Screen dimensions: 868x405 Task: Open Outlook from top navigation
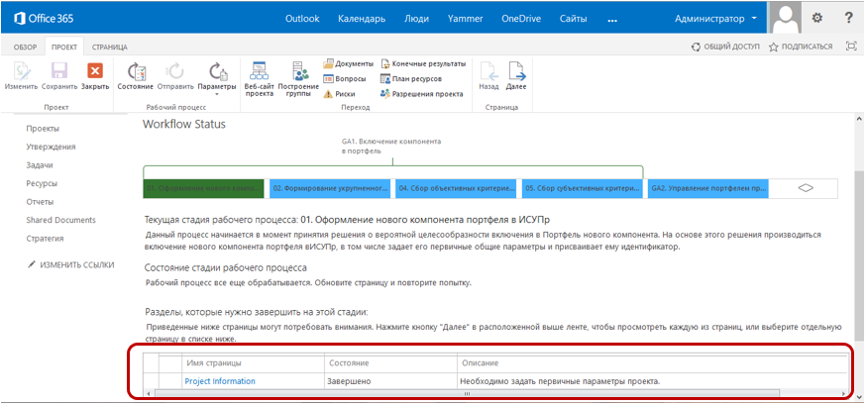[302, 18]
